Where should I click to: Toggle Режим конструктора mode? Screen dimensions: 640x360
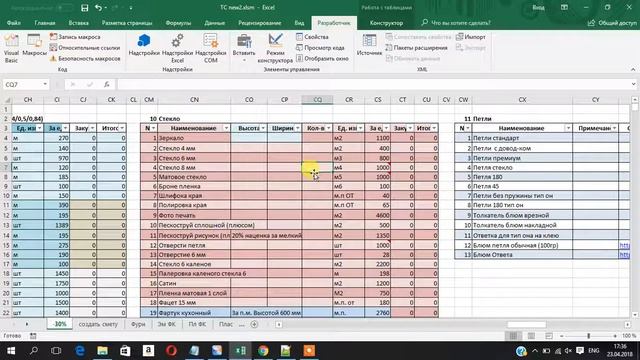point(275,48)
